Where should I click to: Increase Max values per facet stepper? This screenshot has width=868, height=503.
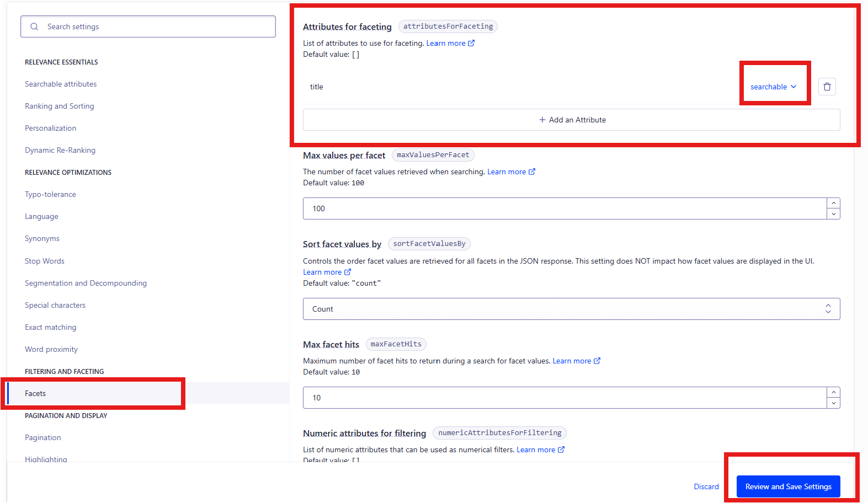pos(833,204)
